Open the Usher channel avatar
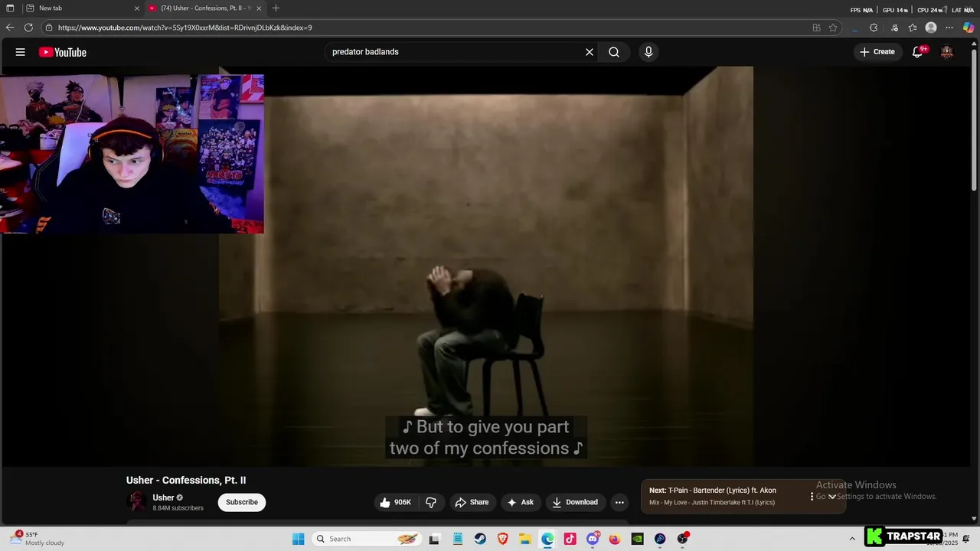The width and height of the screenshot is (980, 551). coord(136,501)
